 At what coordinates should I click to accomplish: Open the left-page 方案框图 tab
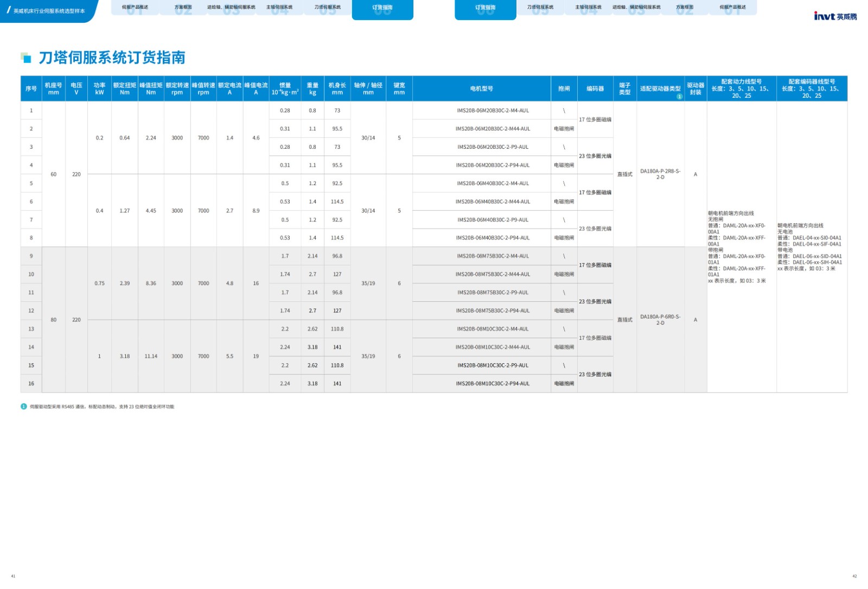click(x=183, y=8)
